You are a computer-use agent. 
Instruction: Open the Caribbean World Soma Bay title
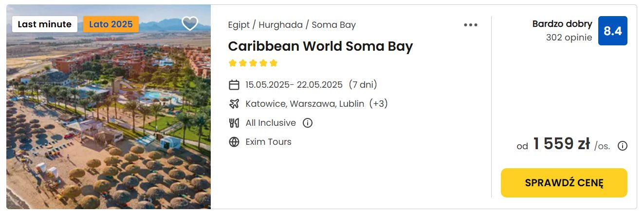click(320, 46)
